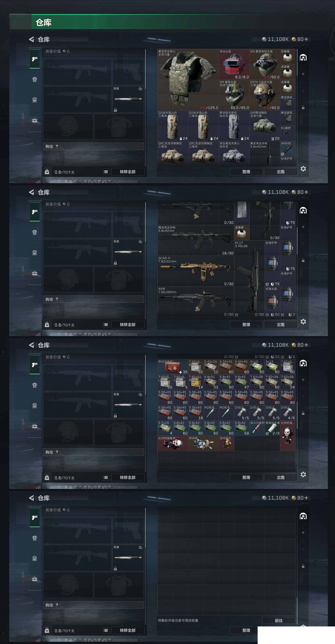The width and height of the screenshot is (335, 644).
Task: Click the stash home icon beside the ammo boxes grid
Action: [x=303, y=363]
